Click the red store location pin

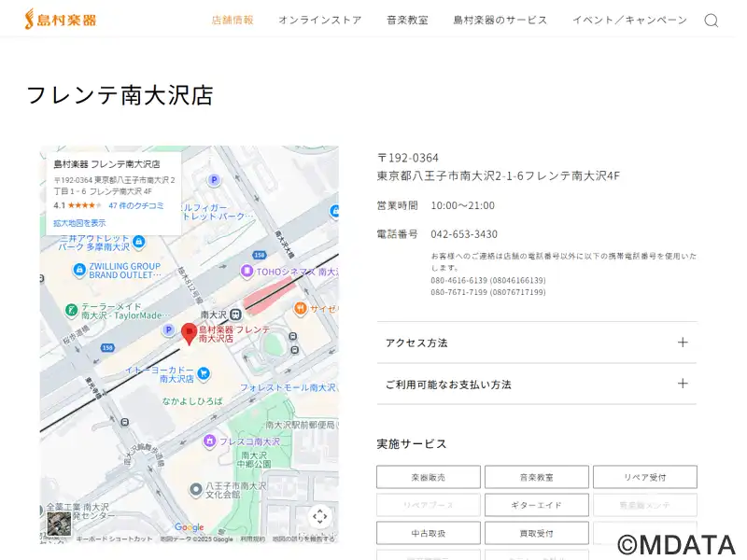click(x=189, y=333)
